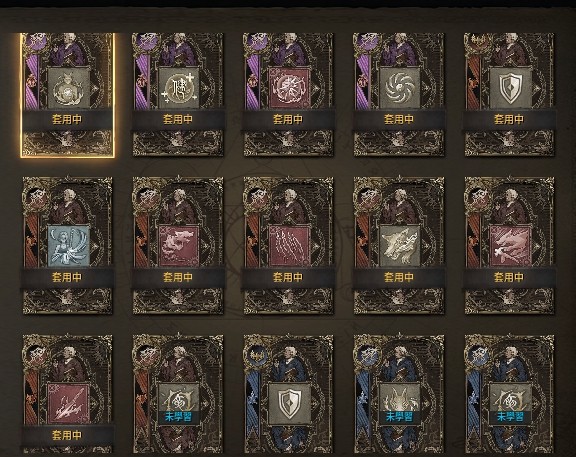Click the shield icon on the blue card
The image size is (576, 457).
pyautogui.click(x=289, y=404)
